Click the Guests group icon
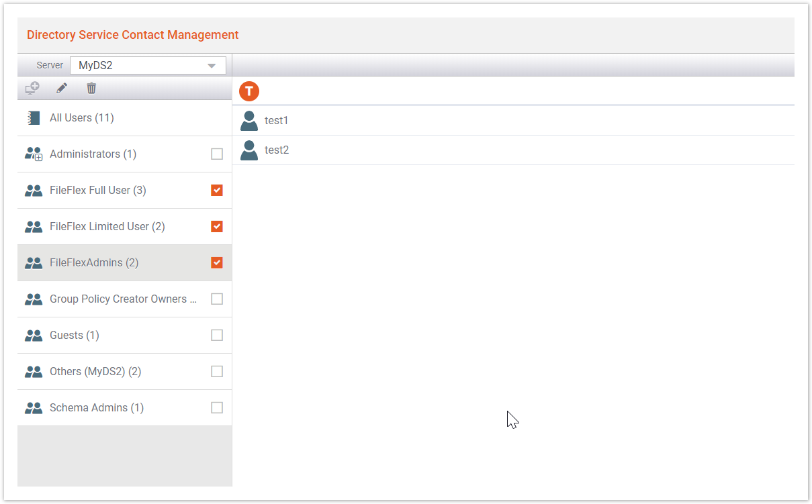Viewport: 812px width, 504px height. pos(34,336)
